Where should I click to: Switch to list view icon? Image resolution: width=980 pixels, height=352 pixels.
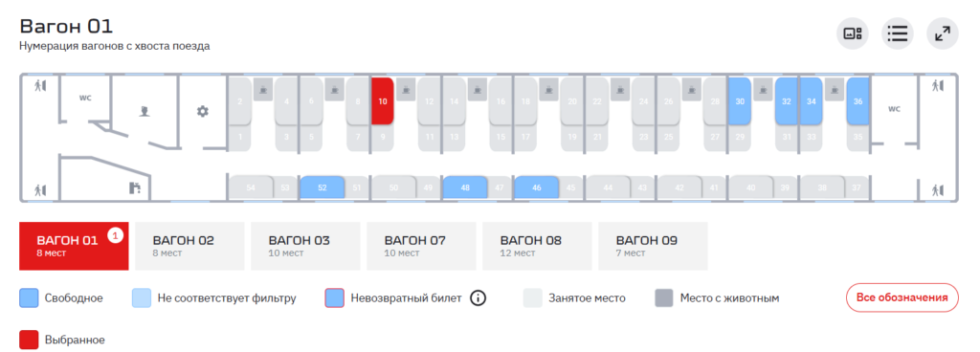pos(898,33)
